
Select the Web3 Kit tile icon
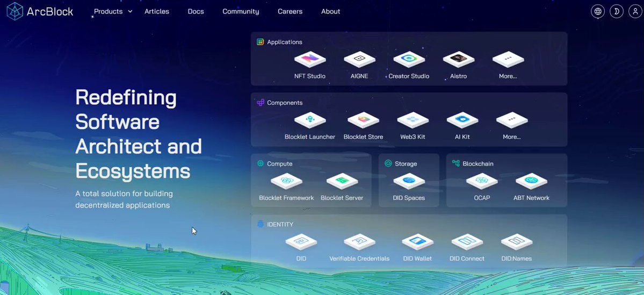(413, 120)
